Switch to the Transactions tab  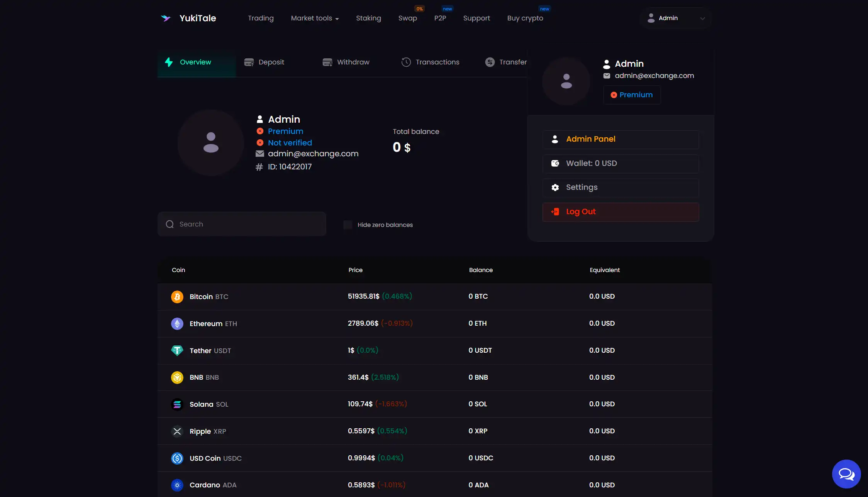pos(430,62)
